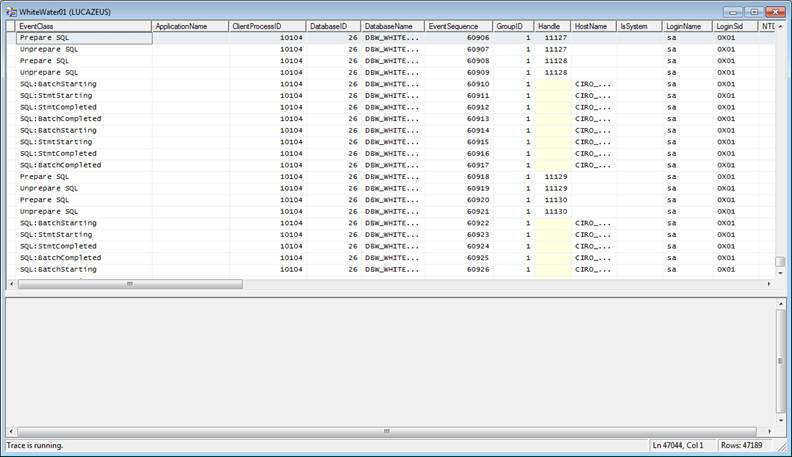Select the Unprepare SQL row with sequence 60909
792x457 pixels.
click(390, 73)
